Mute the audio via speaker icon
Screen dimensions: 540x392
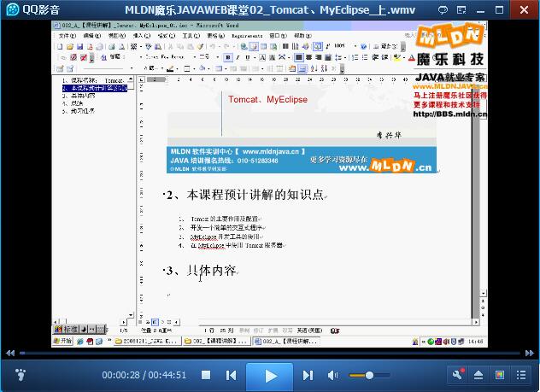click(332, 375)
